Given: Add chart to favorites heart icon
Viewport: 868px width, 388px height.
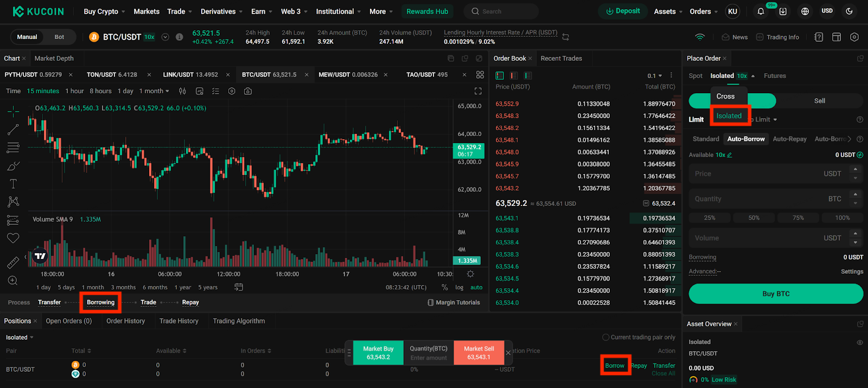Looking at the screenshot, I should click(13, 238).
